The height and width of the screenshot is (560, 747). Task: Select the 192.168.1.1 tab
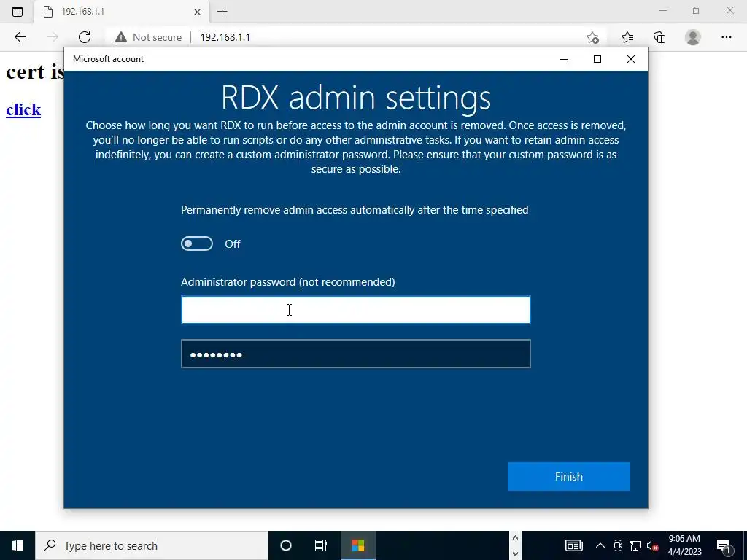122,12
